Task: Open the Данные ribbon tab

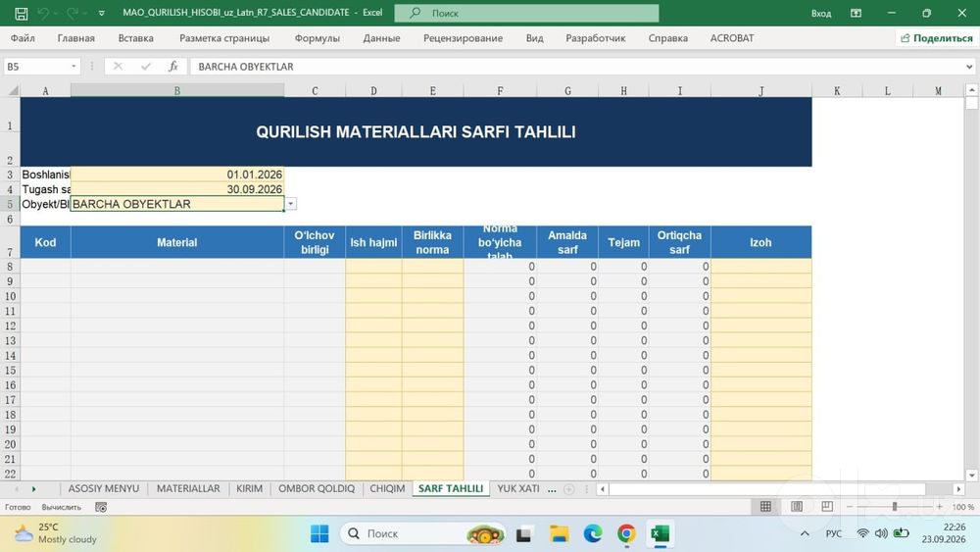Action: click(381, 38)
